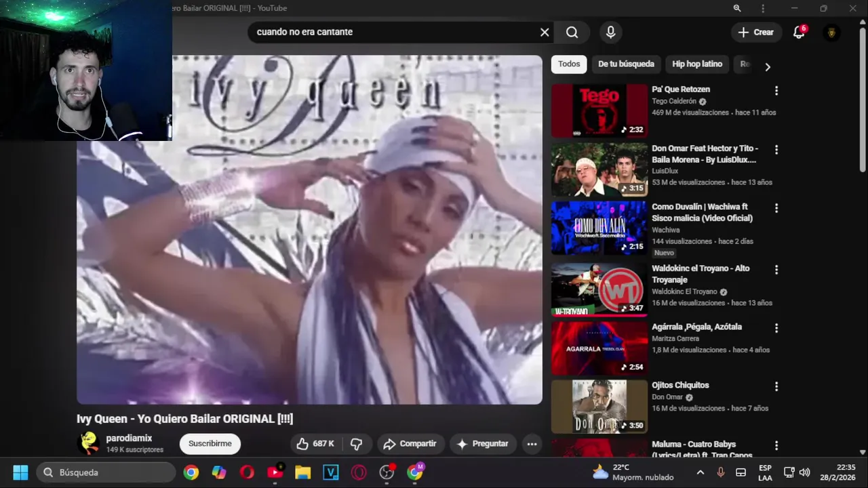This screenshot has width=868, height=488.
Task: Click Maritza Carrera channel name
Action: pos(675,338)
